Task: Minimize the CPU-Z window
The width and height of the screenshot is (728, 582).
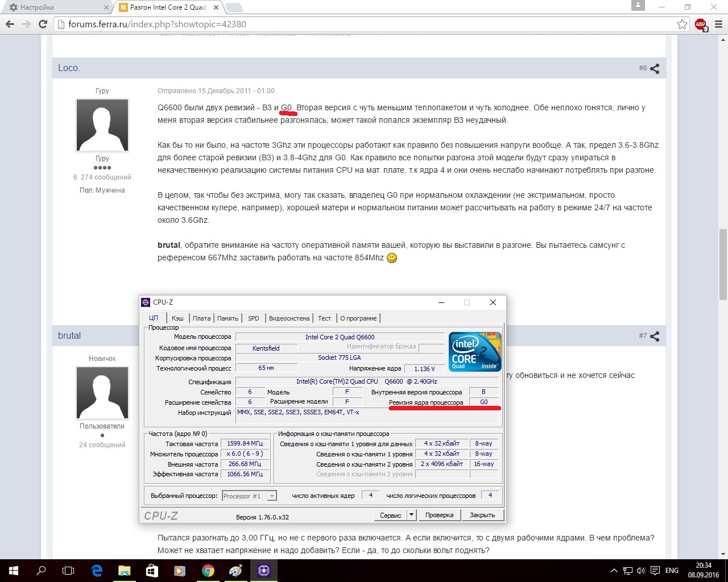Action: [441, 302]
